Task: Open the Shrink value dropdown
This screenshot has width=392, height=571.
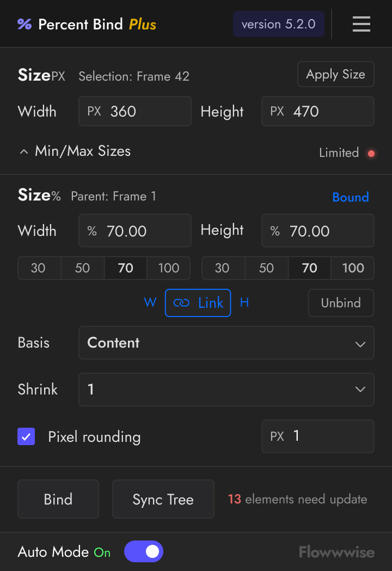Action: [x=226, y=389]
